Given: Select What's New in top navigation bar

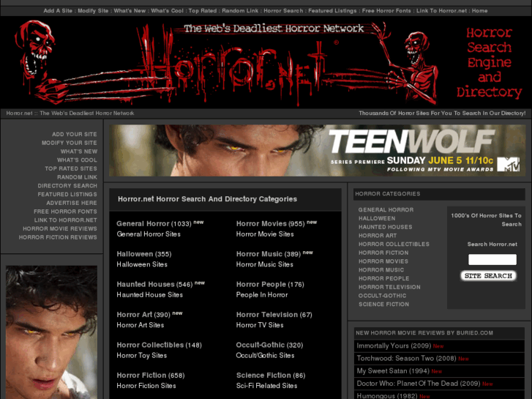Looking at the screenshot, I should (130, 11).
